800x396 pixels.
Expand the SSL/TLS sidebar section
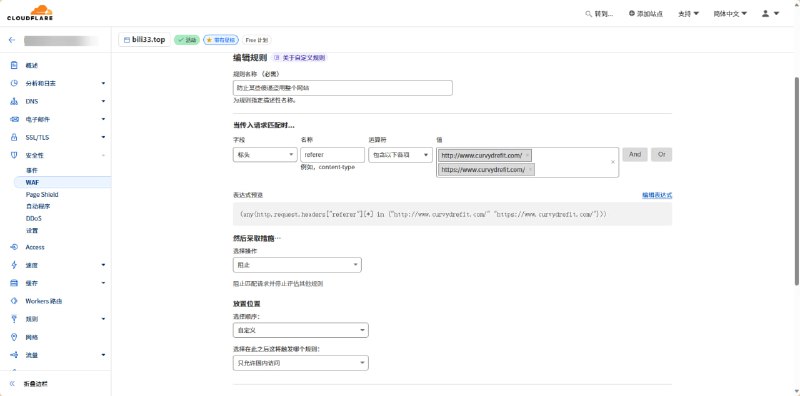point(103,137)
